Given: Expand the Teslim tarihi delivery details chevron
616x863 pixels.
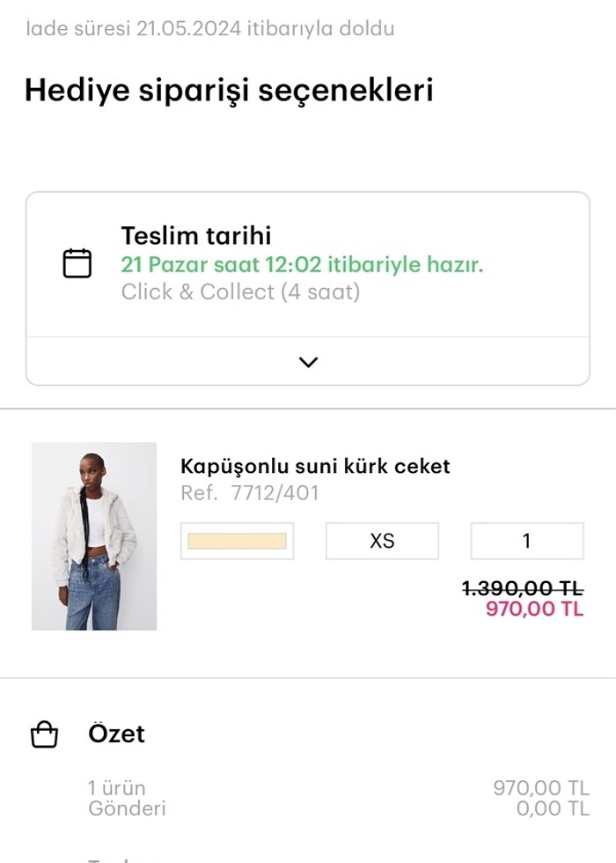Looking at the screenshot, I should coord(307,361).
